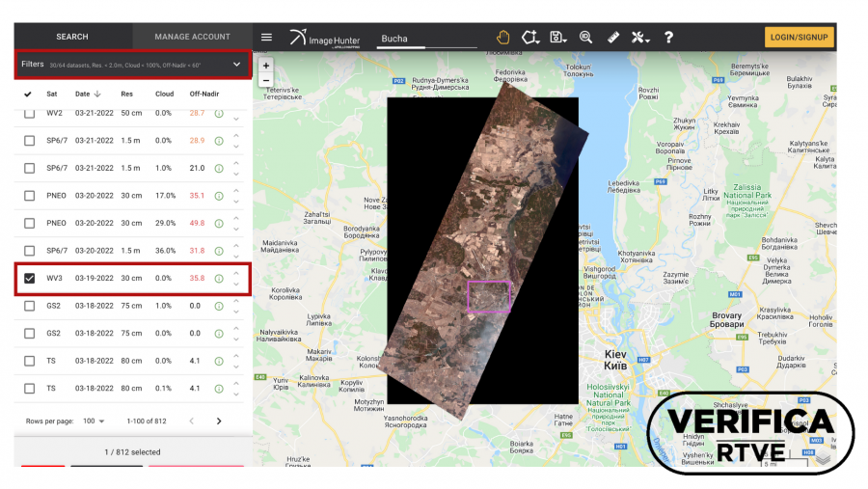Show info for TS 0.0% cloud row
This screenshot has height=489, width=868.
click(x=219, y=361)
